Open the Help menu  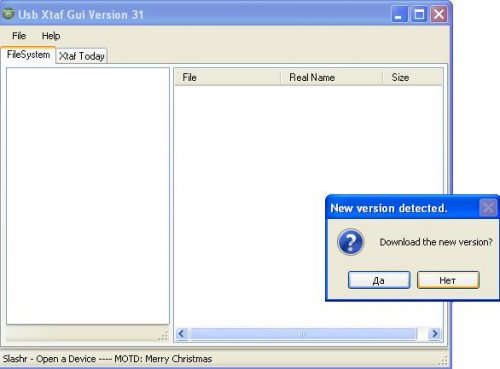pyautogui.click(x=51, y=36)
